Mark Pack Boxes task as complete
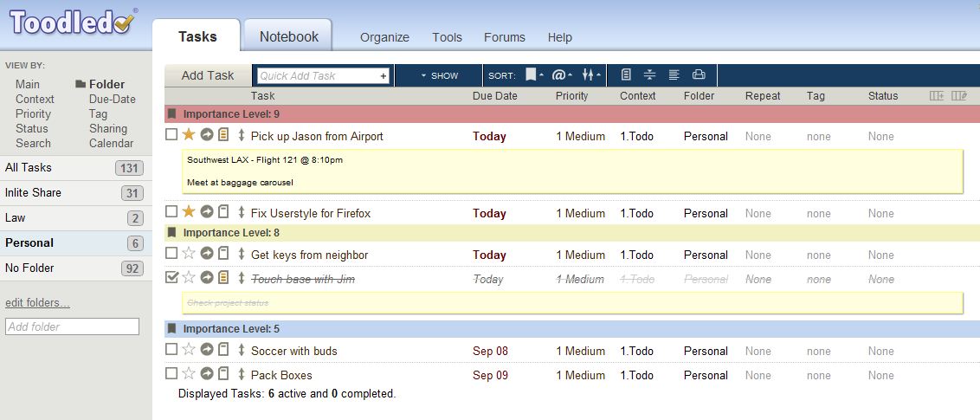The image size is (980, 420). tap(171, 374)
